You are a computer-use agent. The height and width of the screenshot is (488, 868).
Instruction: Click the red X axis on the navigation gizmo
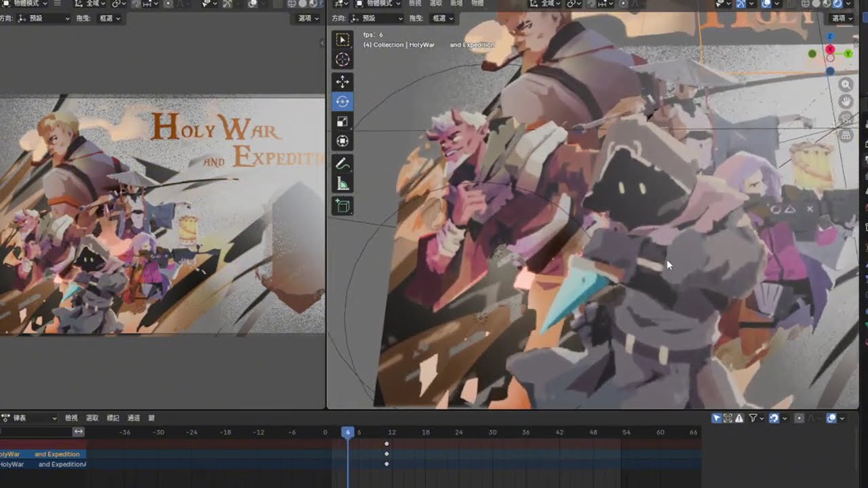830,49
